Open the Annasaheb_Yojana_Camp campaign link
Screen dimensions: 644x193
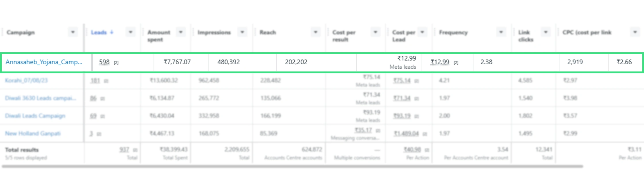pos(44,62)
